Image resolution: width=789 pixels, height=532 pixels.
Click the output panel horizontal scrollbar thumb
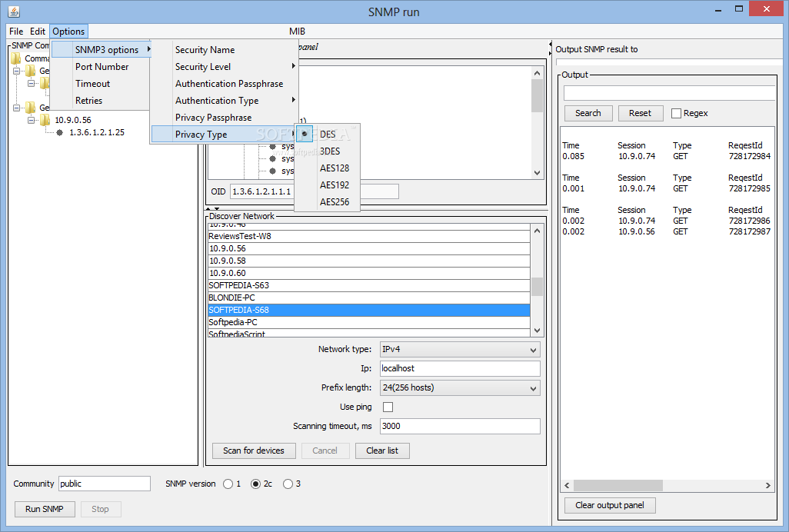tap(618, 485)
